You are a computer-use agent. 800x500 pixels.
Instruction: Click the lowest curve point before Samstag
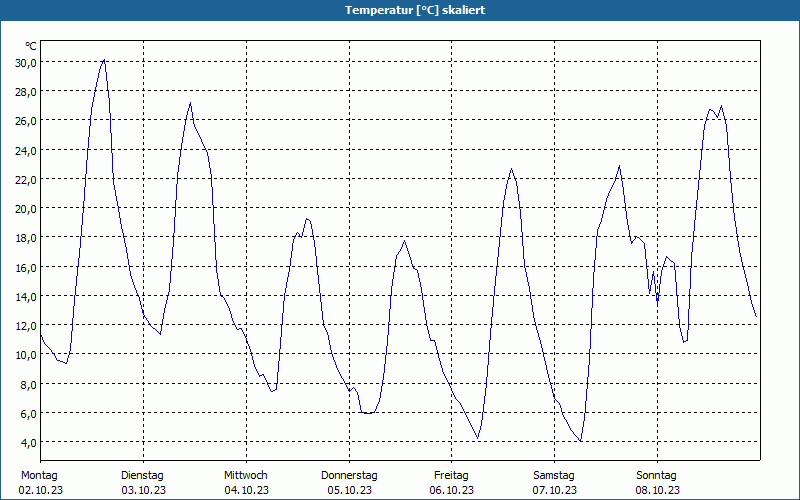coord(478,438)
